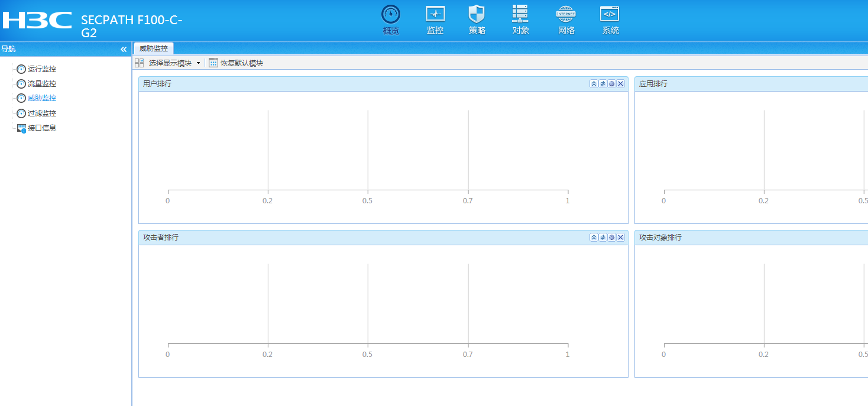Image resolution: width=868 pixels, height=406 pixels.
Task: Collapse the 导航 navigation sidebar
Action: coord(124,50)
